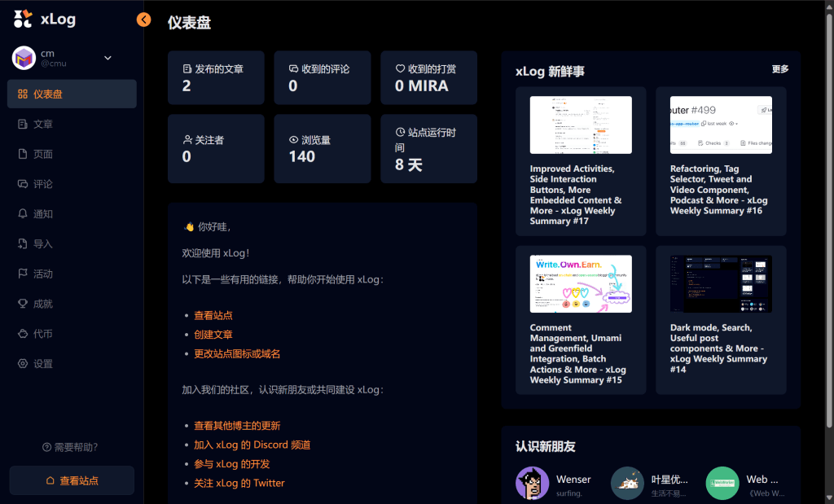This screenshot has width=834, height=504.
Task: Click the 评论 comments icon
Action: (23, 184)
